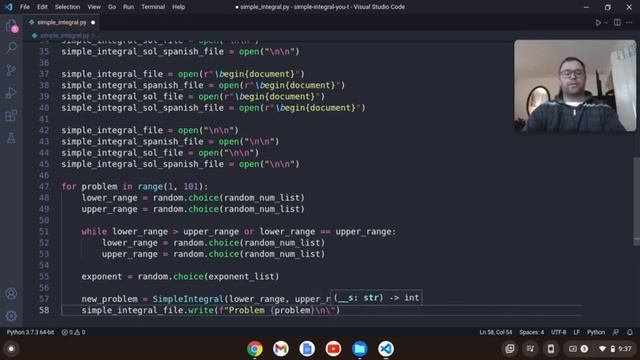Split the editor to the right
This screenshot has width=640, height=360.
pos(617,22)
